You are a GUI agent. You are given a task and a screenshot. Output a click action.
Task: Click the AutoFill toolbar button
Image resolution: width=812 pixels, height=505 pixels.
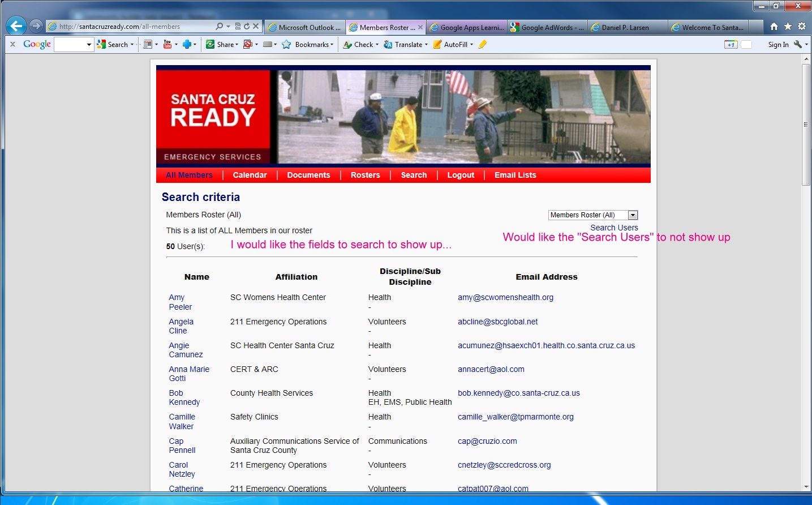click(450, 44)
